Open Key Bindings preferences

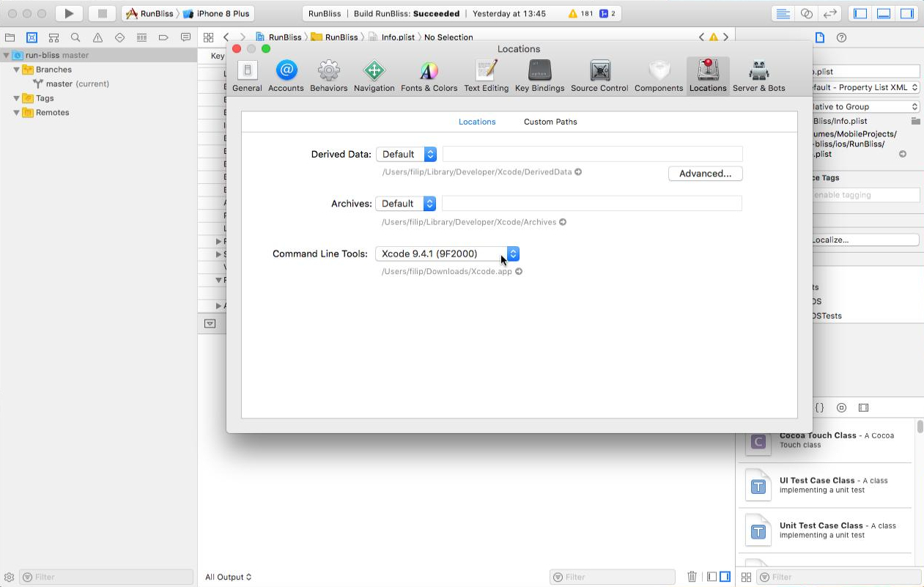(539, 76)
